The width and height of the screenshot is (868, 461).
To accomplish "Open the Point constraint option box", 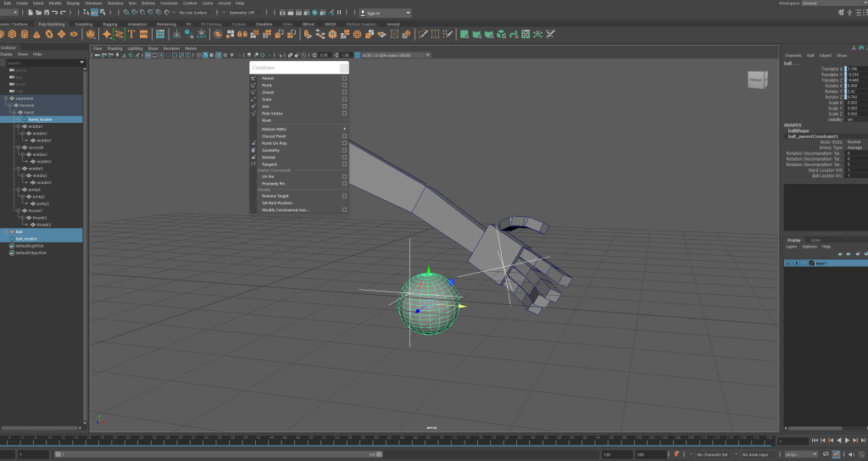I will pos(344,86).
